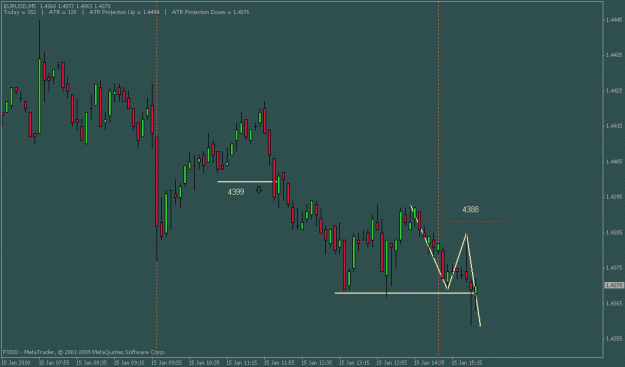This screenshot has height=367, width=625.
Task: Click the '15 Jan 09:15' time axis label
Action: click(x=129, y=363)
